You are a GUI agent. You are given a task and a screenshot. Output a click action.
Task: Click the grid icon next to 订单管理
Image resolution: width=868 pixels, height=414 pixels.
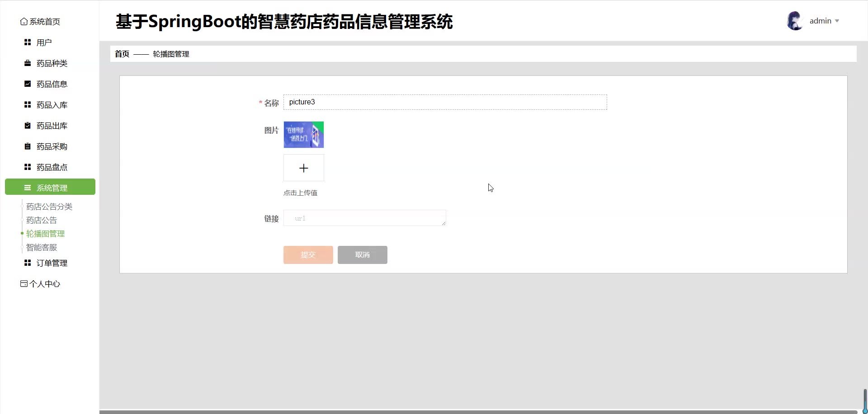click(x=28, y=263)
